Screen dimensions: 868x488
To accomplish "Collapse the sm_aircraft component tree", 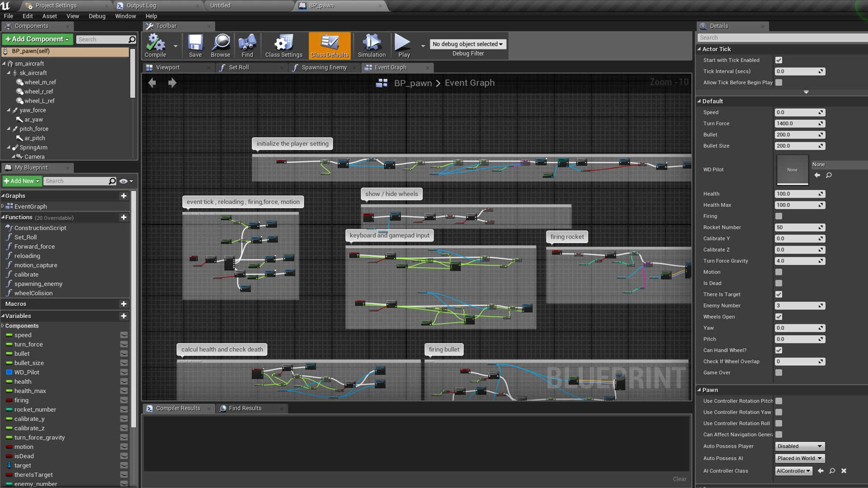I will pyautogui.click(x=3, y=63).
